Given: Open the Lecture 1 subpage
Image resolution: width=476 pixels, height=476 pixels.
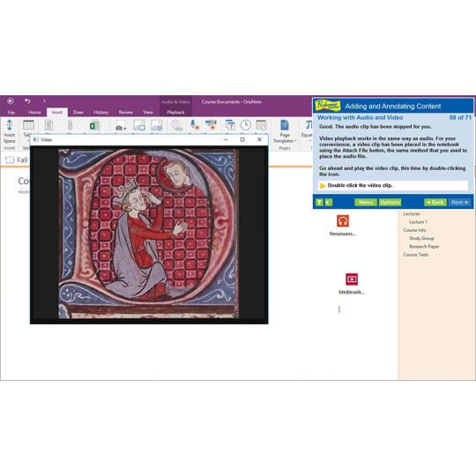Looking at the screenshot, I should [x=418, y=222].
